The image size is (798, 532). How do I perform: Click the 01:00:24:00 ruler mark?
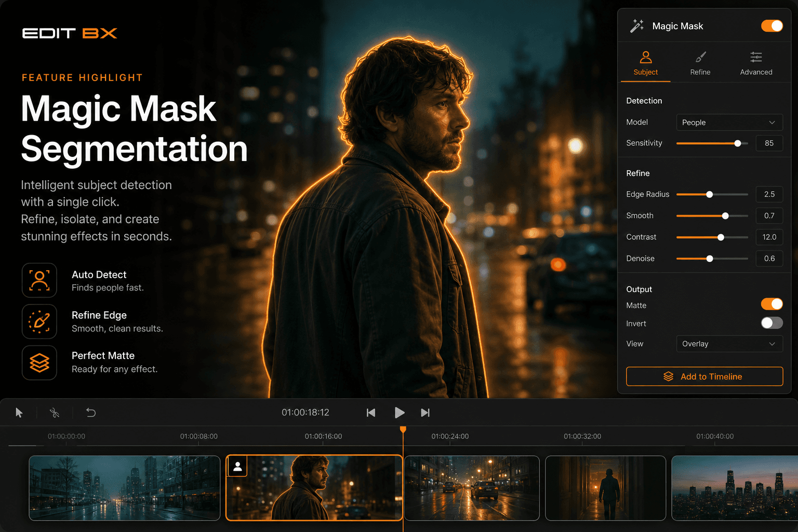(450, 436)
